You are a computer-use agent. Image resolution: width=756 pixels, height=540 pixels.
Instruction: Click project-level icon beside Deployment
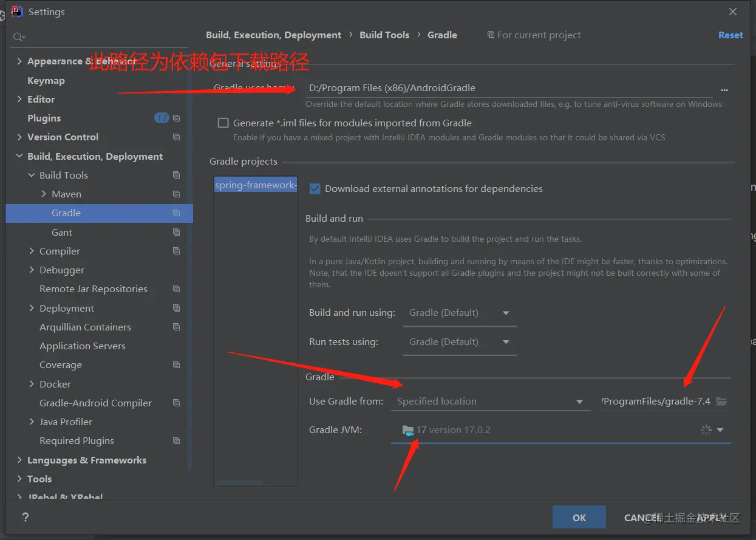(177, 308)
